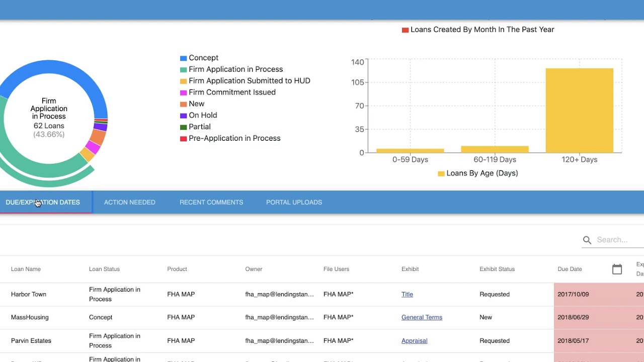Click the 120+ Days bar in chart
Viewport: 644px width, 362px height.
pos(580,111)
